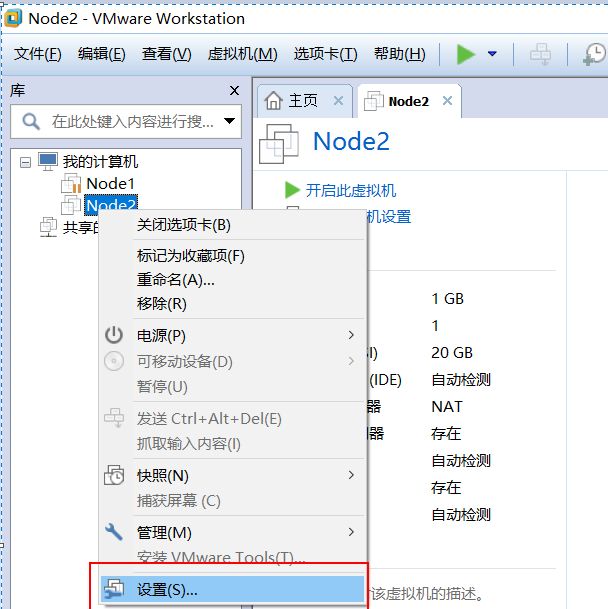608x609 pixels.
Task: Click the send Ctrl+Alt+Del toolbar icon
Action: pos(540,54)
